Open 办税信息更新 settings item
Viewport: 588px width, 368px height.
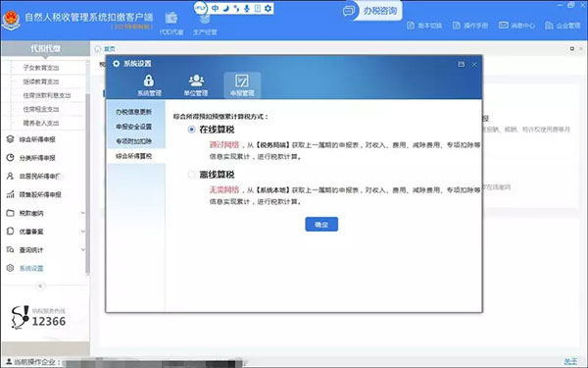click(x=134, y=112)
